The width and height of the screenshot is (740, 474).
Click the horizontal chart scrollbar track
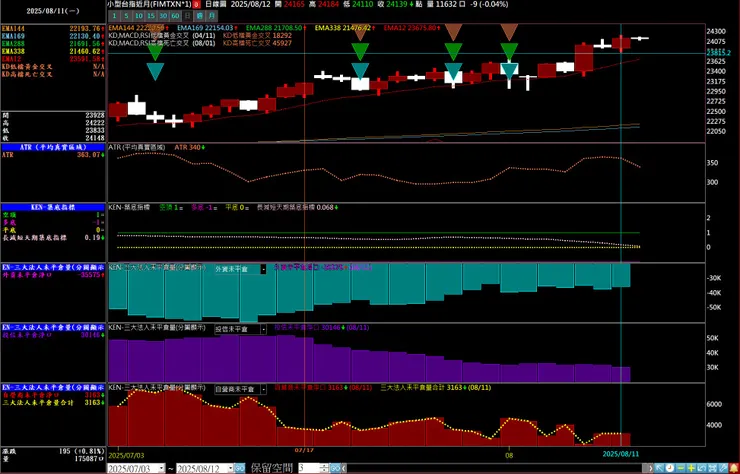(497, 468)
